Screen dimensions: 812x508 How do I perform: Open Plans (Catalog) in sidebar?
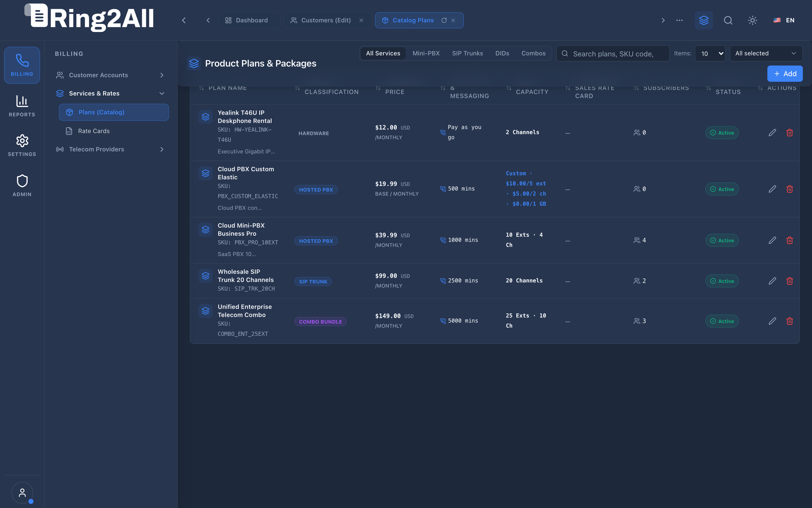(x=114, y=112)
